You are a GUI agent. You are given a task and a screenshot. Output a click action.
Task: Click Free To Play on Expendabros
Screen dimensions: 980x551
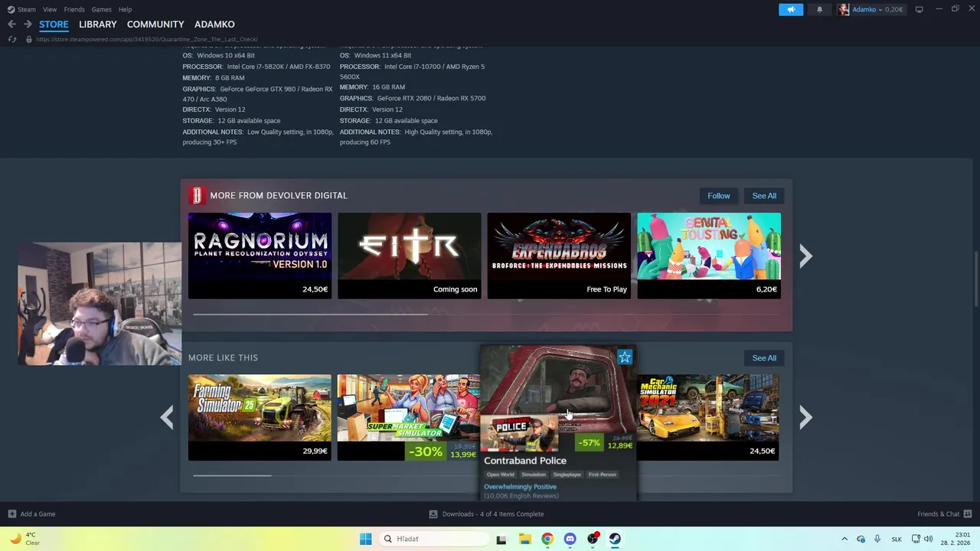(606, 289)
